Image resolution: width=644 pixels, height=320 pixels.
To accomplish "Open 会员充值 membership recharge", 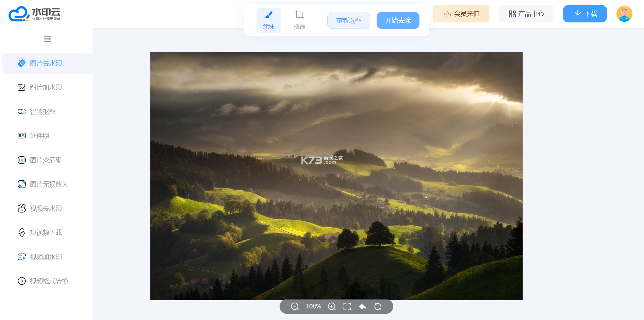I will coord(461,14).
